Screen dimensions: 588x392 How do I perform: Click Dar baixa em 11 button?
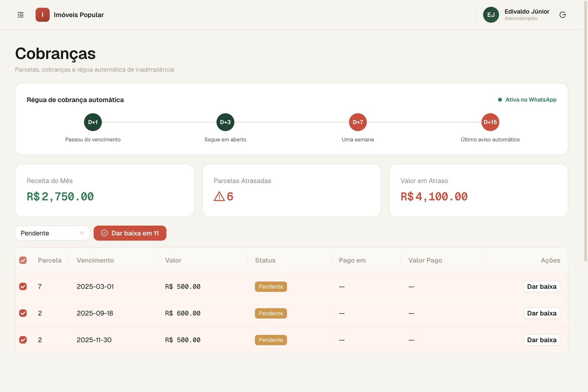tap(130, 233)
